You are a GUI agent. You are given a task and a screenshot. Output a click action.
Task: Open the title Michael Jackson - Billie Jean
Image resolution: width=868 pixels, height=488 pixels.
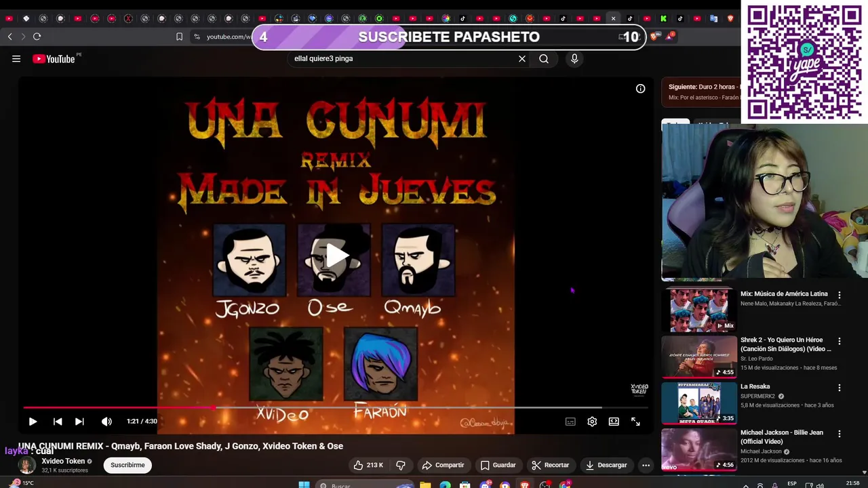(782, 436)
